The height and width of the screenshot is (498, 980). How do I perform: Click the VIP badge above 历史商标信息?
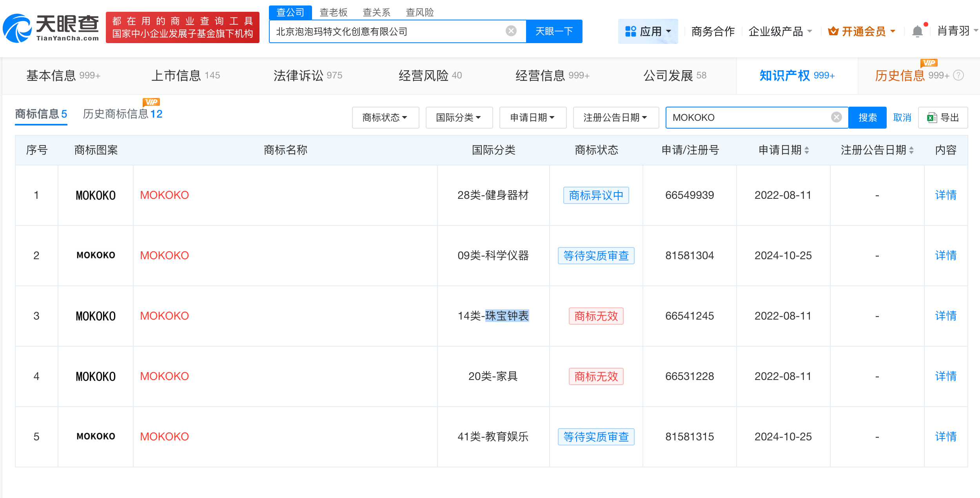click(x=151, y=102)
